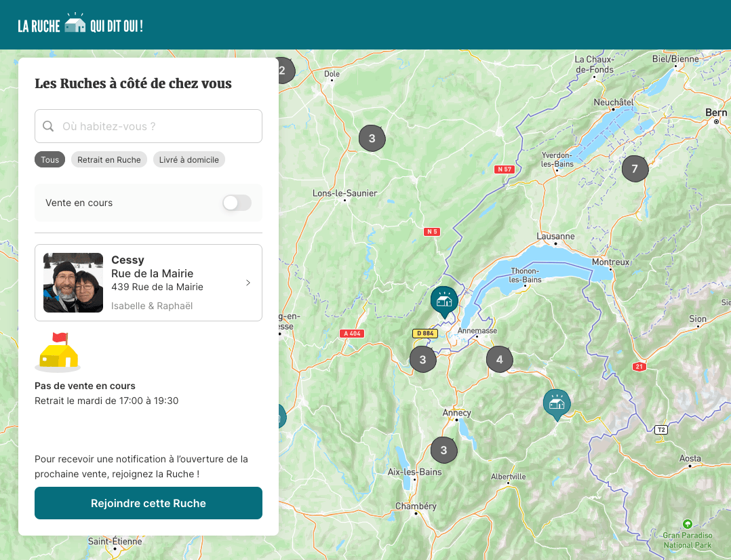
Task: Click 'Pas de vente en cours' text
Action: pyautogui.click(x=85, y=386)
